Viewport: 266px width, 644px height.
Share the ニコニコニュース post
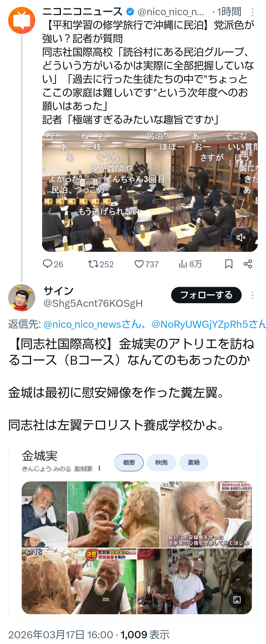point(248,264)
